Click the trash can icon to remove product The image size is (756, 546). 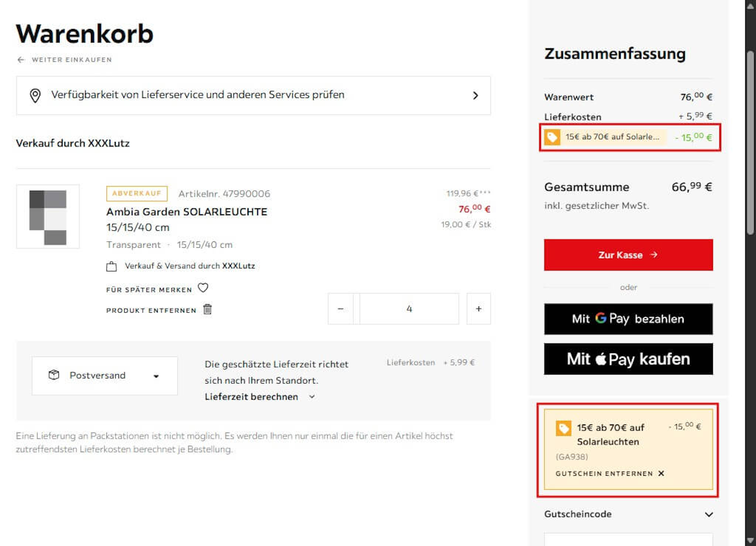click(207, 309)
